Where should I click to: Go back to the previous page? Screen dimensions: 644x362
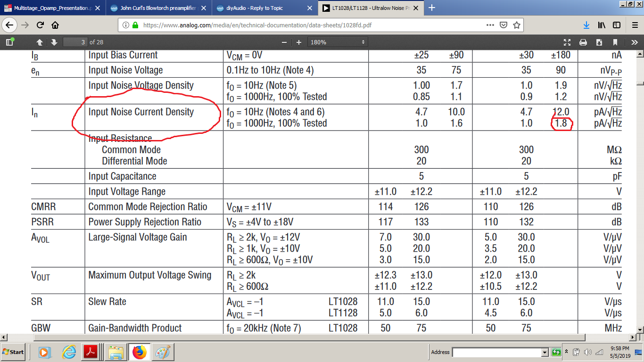pos(10,25)
